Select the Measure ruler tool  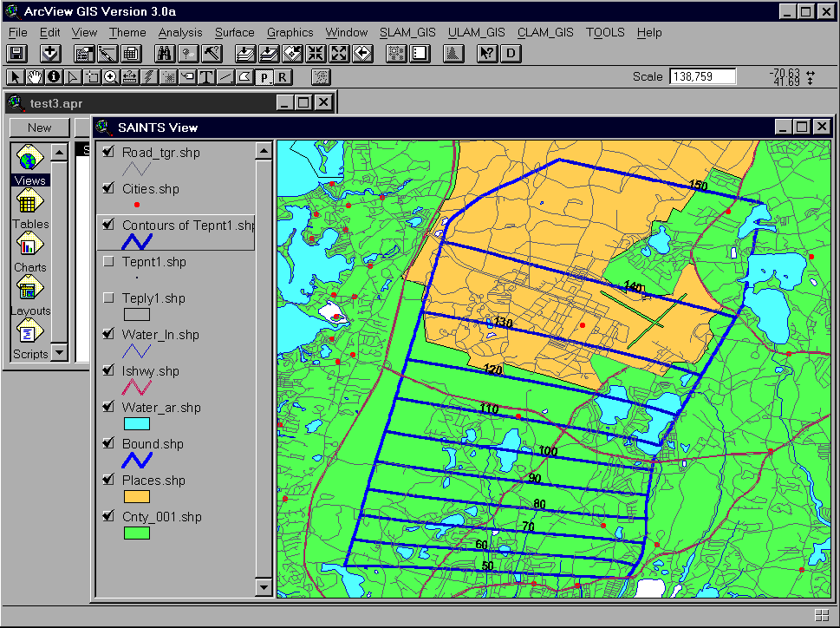pyautogui.click(x=130, y=77)
